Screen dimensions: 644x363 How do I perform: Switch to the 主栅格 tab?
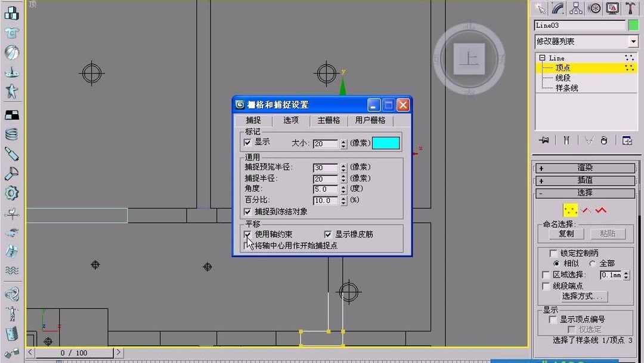(x=328, y=120)
